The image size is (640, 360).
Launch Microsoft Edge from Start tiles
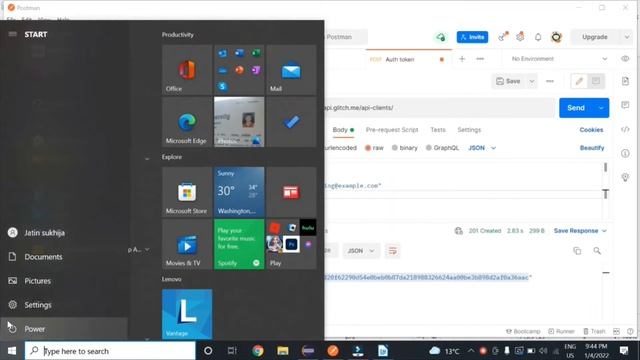(187, 122)
